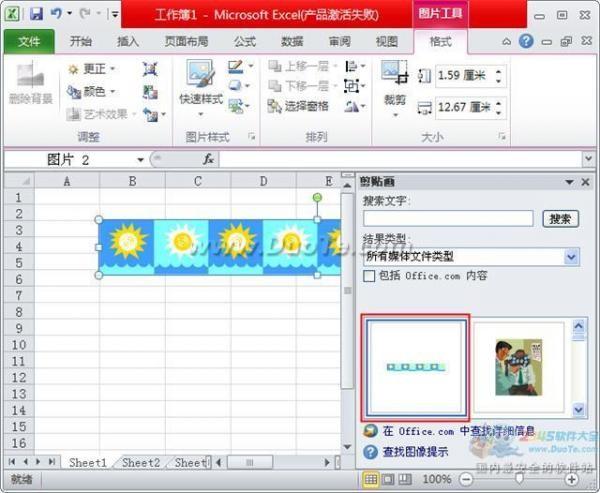Expand the Corrections (更正) dropdown

[x=92, y=68]
